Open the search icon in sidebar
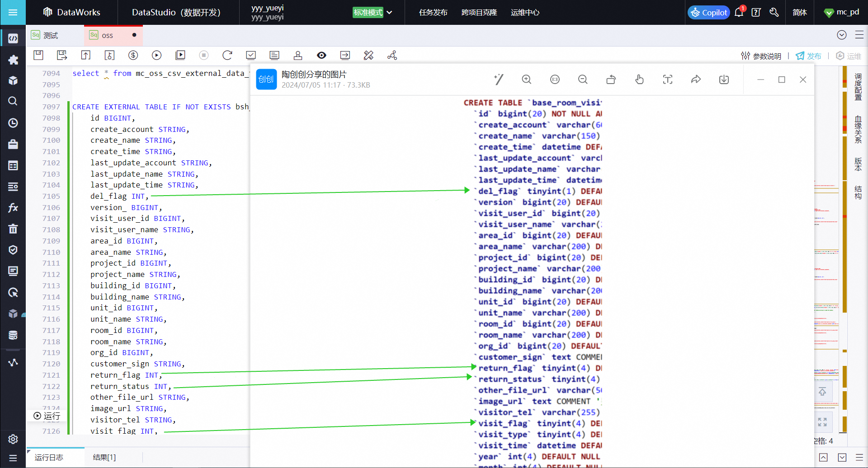868x468 pixels. 13,101
